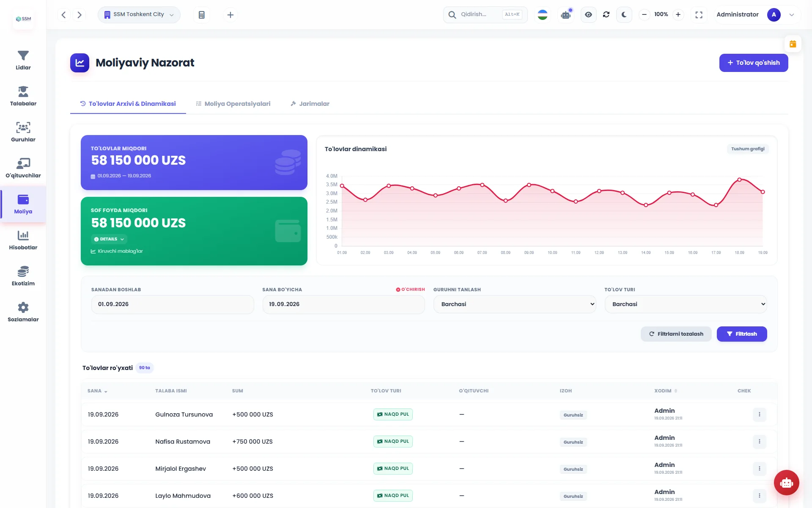Switch to the Jarimalar tab
Viewport: 812px width, 508px height.
[310, 104]
